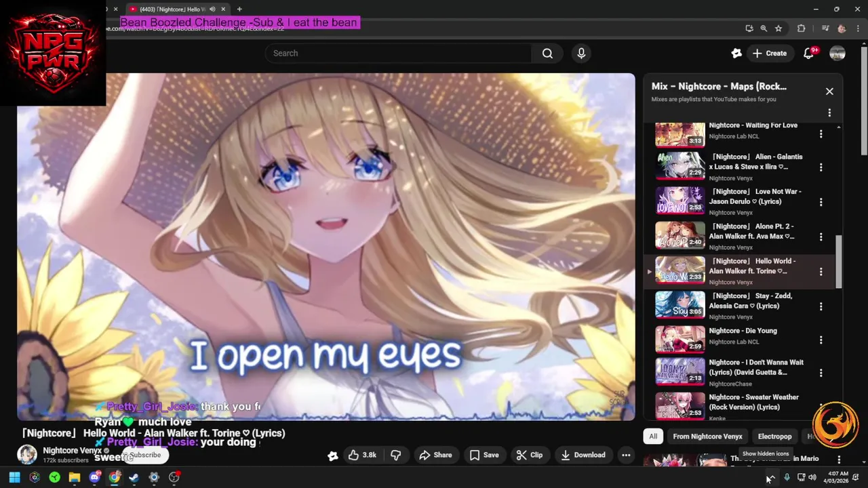Image resolution: width=868 pixels, height=488 pixels.
Task: Select the All filter chip
Action: click(x=653, y=436)
